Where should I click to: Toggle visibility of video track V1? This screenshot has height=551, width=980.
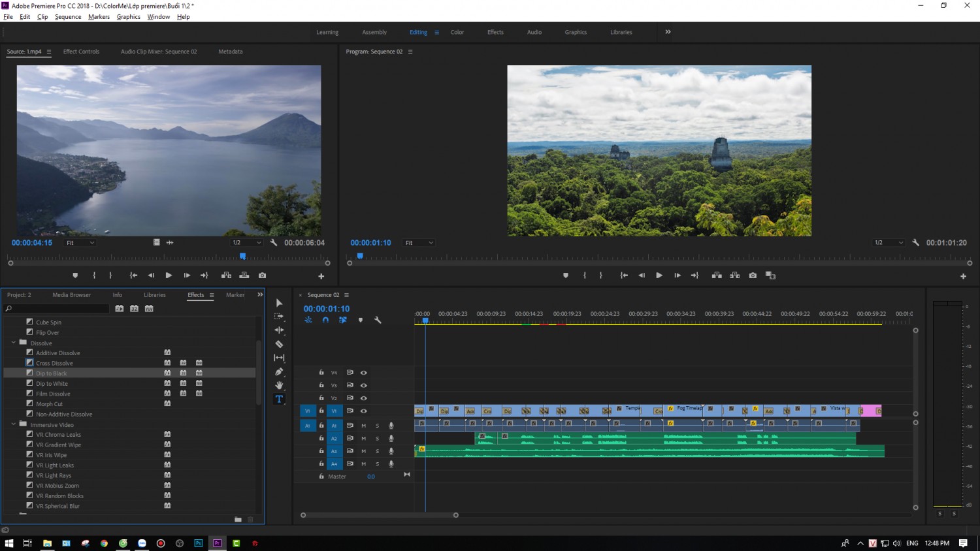point(364,411)
